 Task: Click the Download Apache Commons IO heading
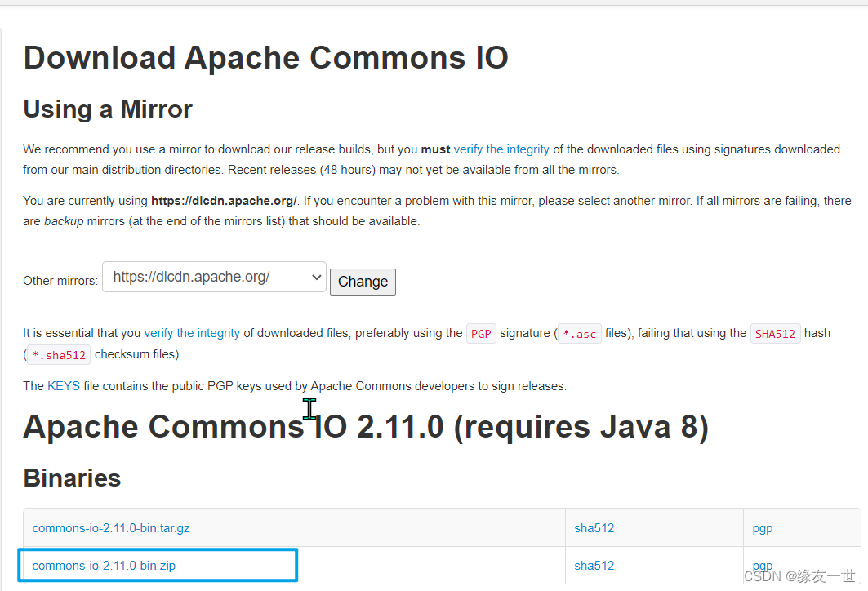[265, 58]
